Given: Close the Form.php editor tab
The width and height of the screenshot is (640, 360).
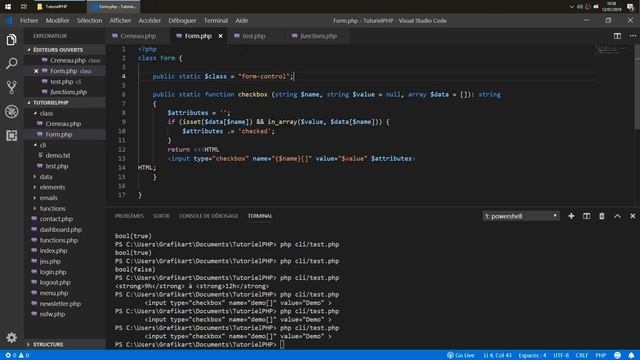Looking at the screenshot, I should 220,36.
